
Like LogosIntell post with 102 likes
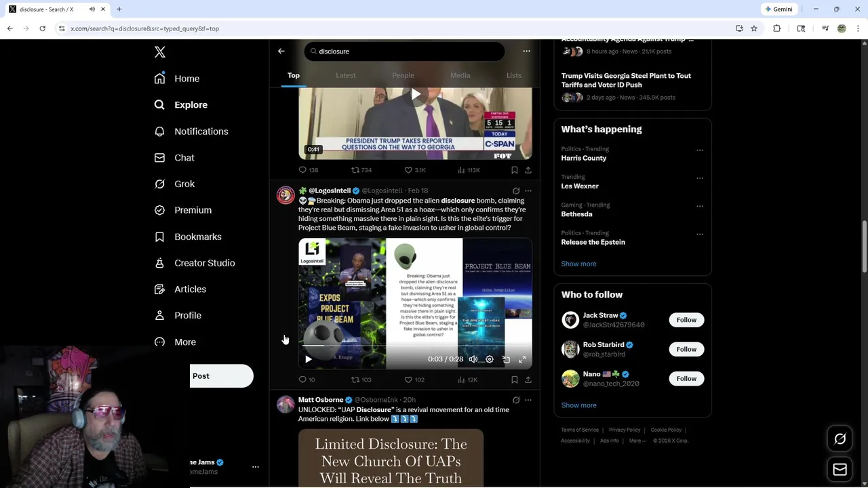[x=414, y=380]
